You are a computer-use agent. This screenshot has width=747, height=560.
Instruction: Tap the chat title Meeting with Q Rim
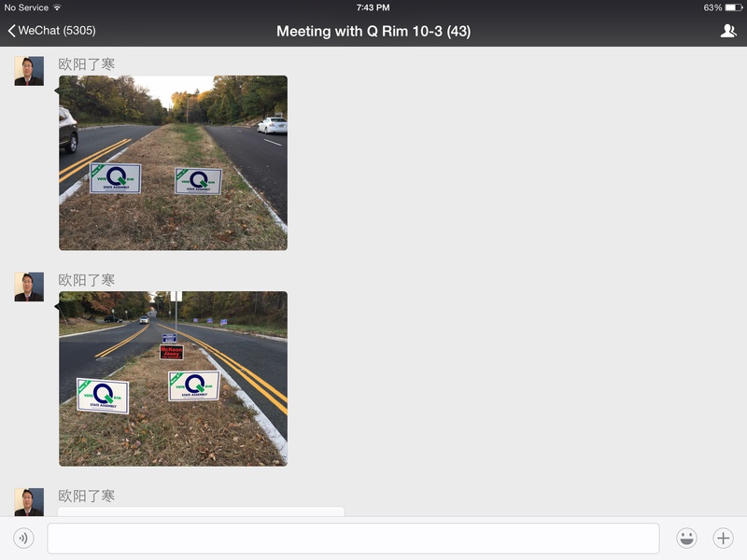373,32
